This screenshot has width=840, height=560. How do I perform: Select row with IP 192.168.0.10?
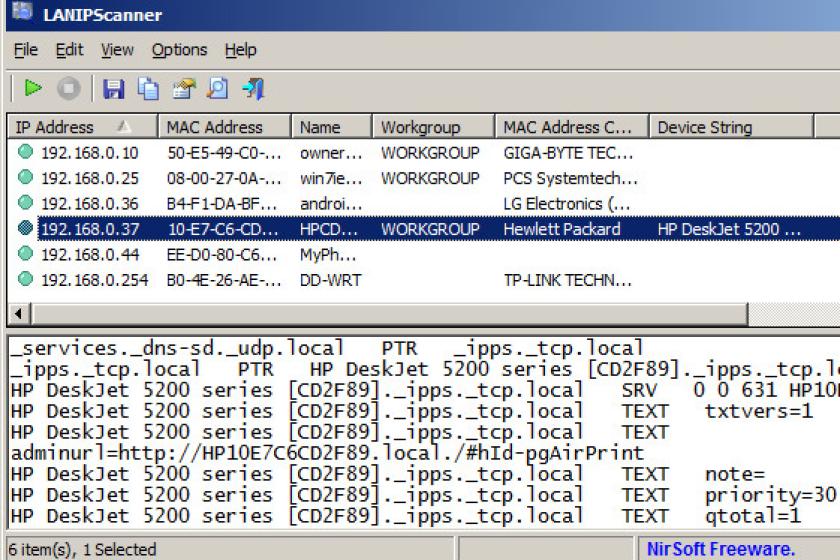(x=424, y=153)
